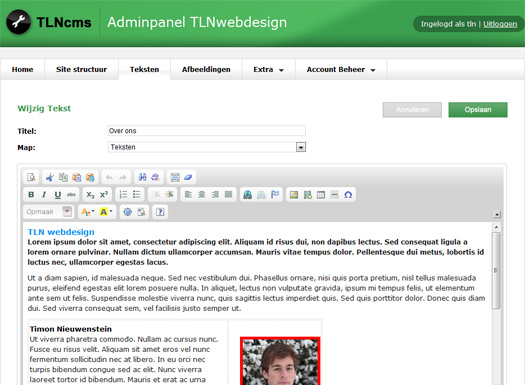The image size is (525, 385).
Task: Click the Maximize editor icon
Action: 128,212
